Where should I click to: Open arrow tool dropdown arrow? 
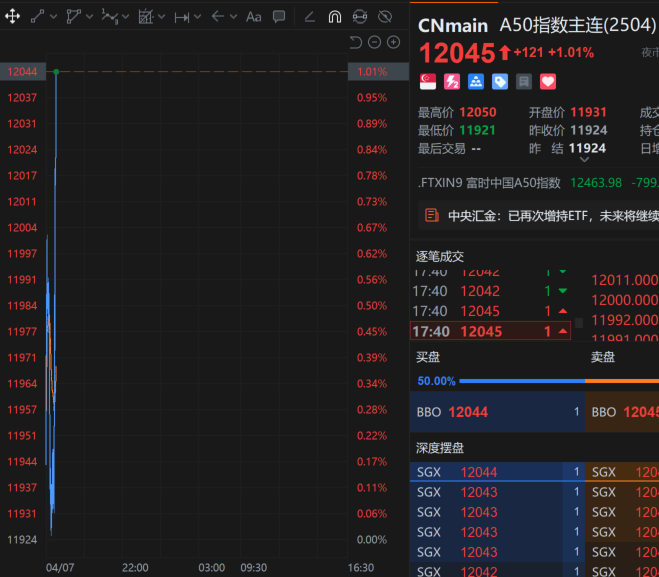click(233, 17)
